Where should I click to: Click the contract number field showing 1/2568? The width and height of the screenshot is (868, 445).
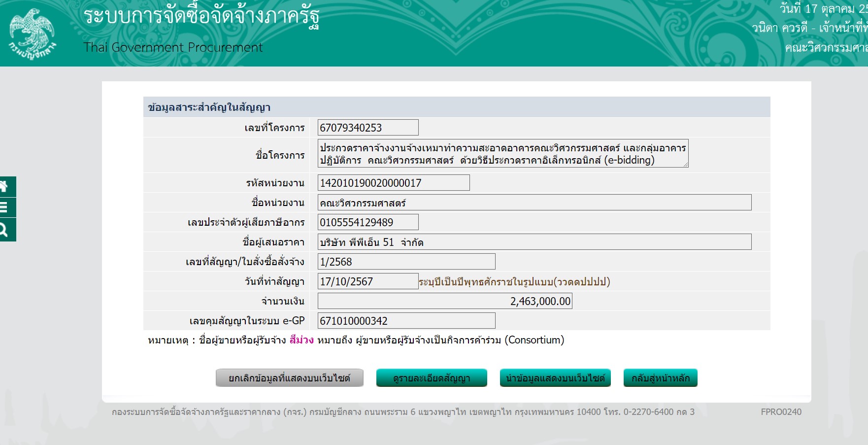point(406,262)
